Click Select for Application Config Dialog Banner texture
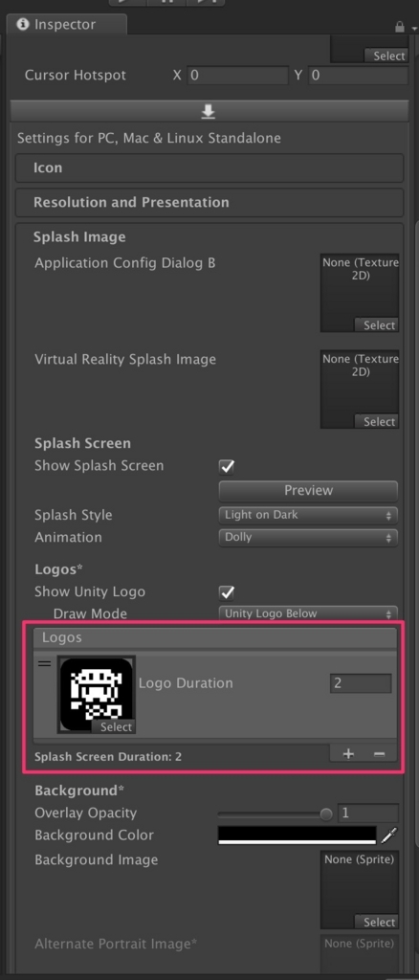The image size is (419, 980). coord(379,325)
